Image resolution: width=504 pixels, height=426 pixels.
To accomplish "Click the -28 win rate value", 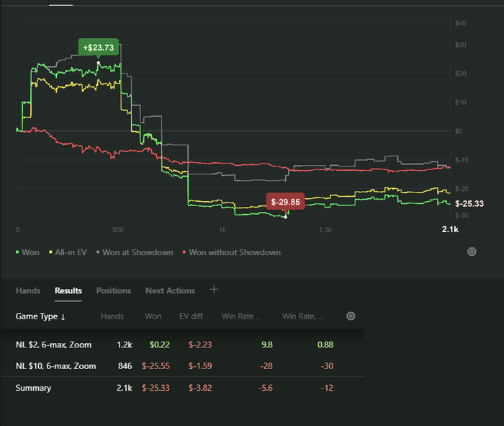I will click(x=266, y=366).
